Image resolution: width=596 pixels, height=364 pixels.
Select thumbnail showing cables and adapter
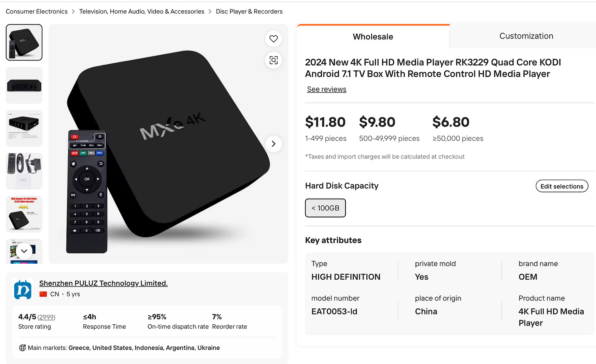[24, 171]
